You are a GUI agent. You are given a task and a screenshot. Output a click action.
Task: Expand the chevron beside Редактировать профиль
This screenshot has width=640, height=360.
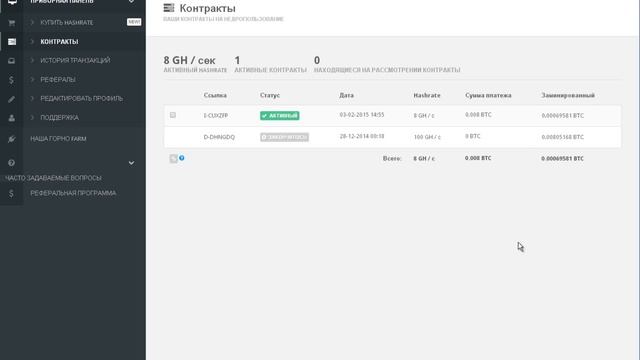tap(32, 98)
